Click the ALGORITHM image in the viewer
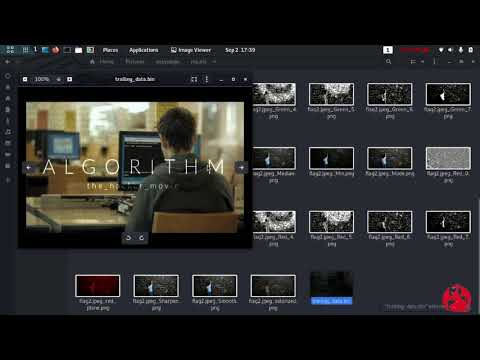 135,167
